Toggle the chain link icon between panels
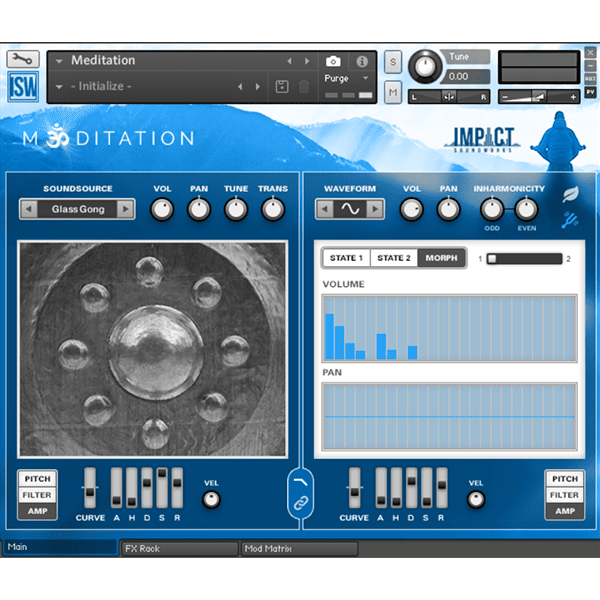600x600 pixels. [x=301, y=503]
